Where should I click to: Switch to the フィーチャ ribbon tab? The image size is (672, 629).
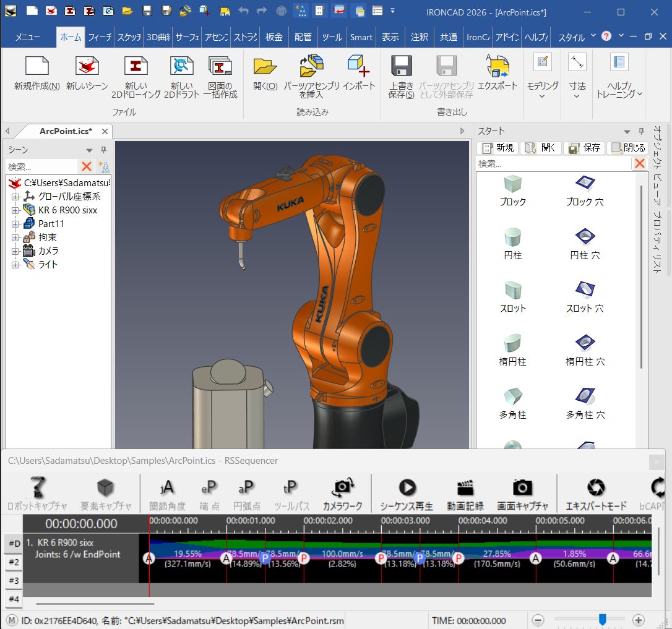[x=100, y=37]
